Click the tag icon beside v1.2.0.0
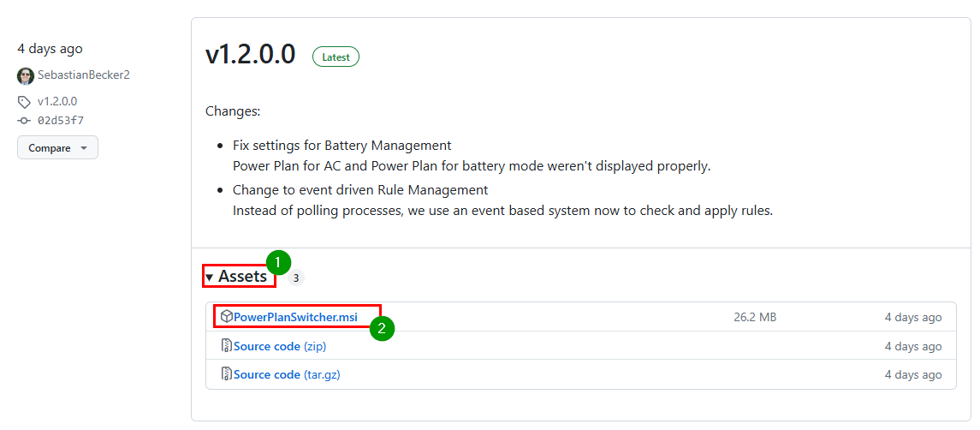 click(24, 101)
